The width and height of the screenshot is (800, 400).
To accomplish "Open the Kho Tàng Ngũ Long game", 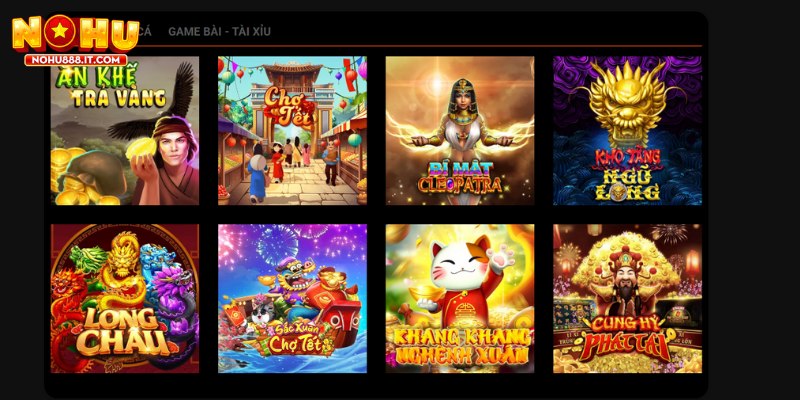I will tap(628, 131).
